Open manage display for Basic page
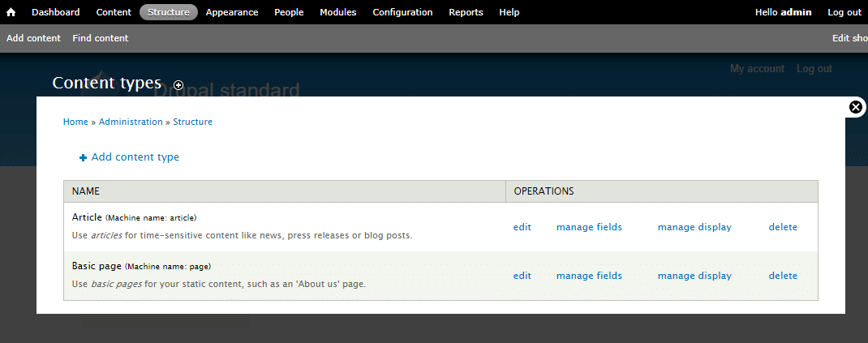Image resolution: width=868 pixels, height=343 pixels. point(694,276)
